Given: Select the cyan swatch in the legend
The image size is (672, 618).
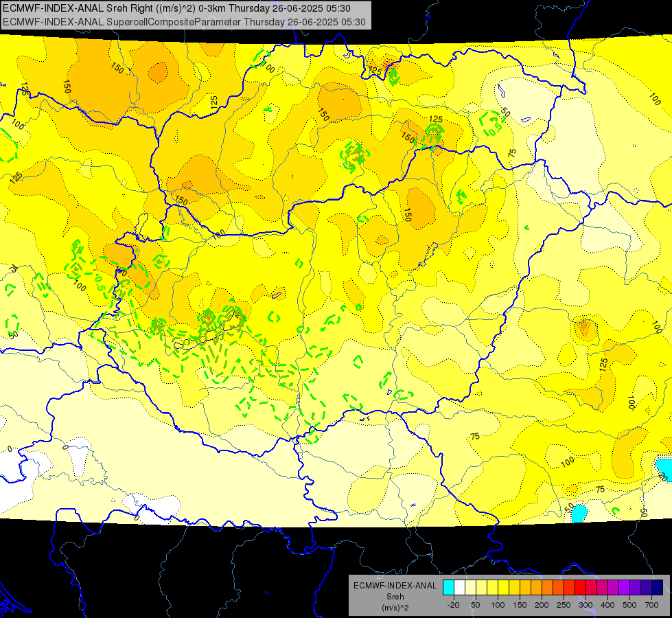Looking at the screenshot, I should 449,587.
